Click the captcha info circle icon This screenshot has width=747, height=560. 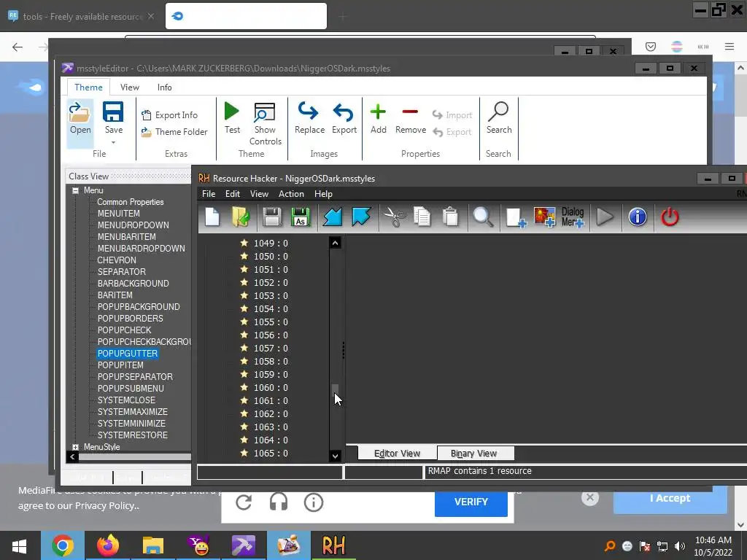tap(314, 502)
